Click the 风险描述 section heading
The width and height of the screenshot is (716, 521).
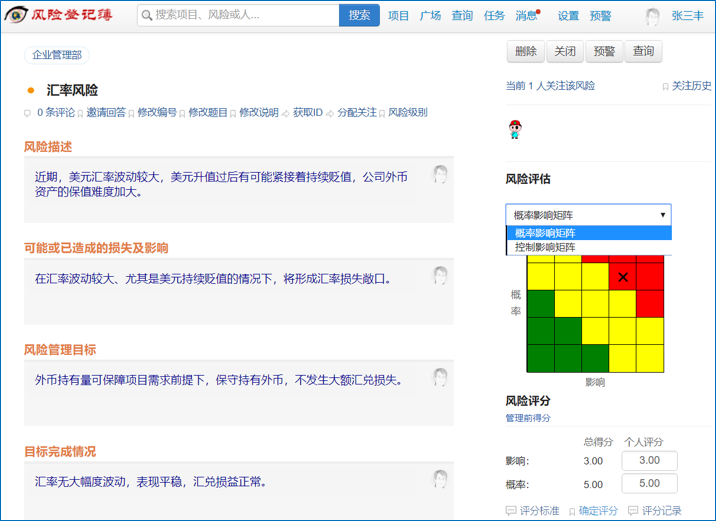point(48,147)
